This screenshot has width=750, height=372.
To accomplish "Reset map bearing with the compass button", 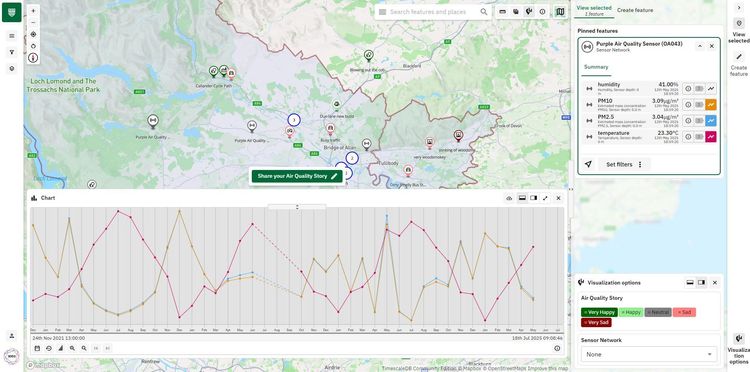I will (33, 58).
